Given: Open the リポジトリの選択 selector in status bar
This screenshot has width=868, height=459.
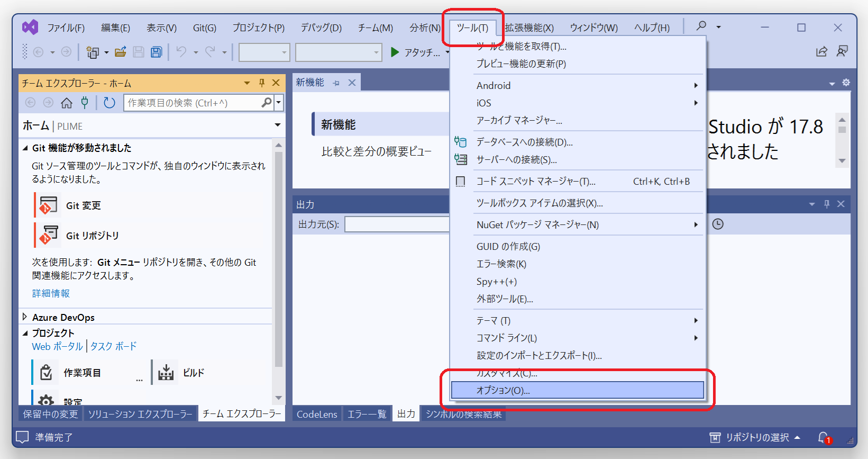Looking at the screenshot, I should click(756, 437).
